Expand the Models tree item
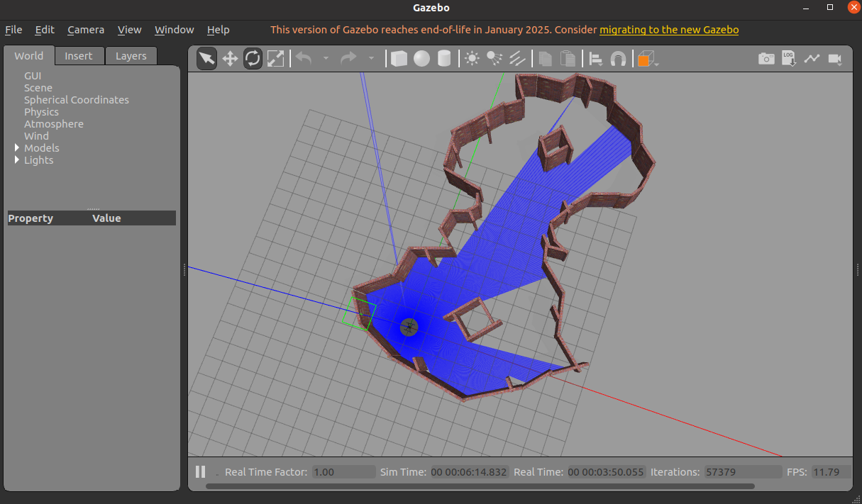The width and height of the screenshot is (862, 504). 17,147
